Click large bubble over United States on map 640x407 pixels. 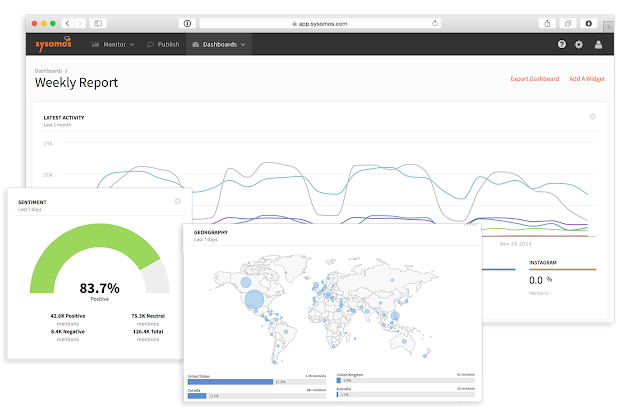click(254, 299)
